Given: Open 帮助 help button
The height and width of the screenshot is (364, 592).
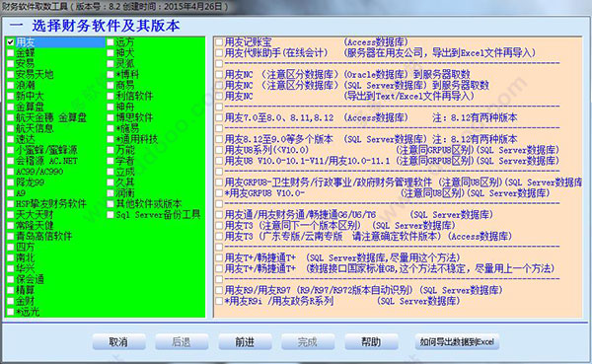Looking at the screenshot, I should pos(371,341).
